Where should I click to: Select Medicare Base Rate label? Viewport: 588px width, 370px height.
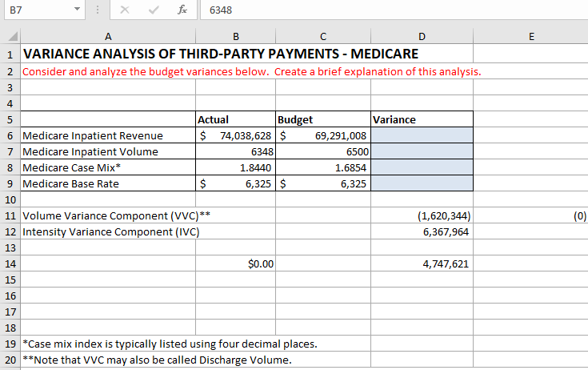tap(108, 183)
